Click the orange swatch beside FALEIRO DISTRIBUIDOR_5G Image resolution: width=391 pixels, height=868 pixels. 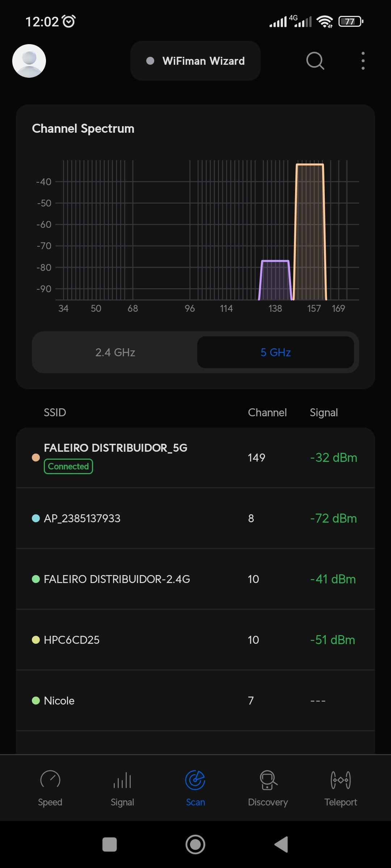pos(36,458)
